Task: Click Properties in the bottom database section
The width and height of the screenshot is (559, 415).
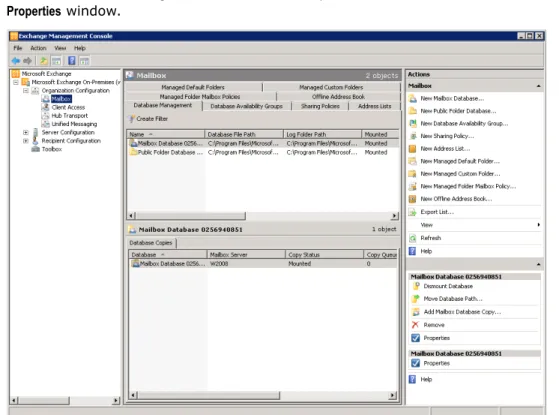Action: pos(437,363)
